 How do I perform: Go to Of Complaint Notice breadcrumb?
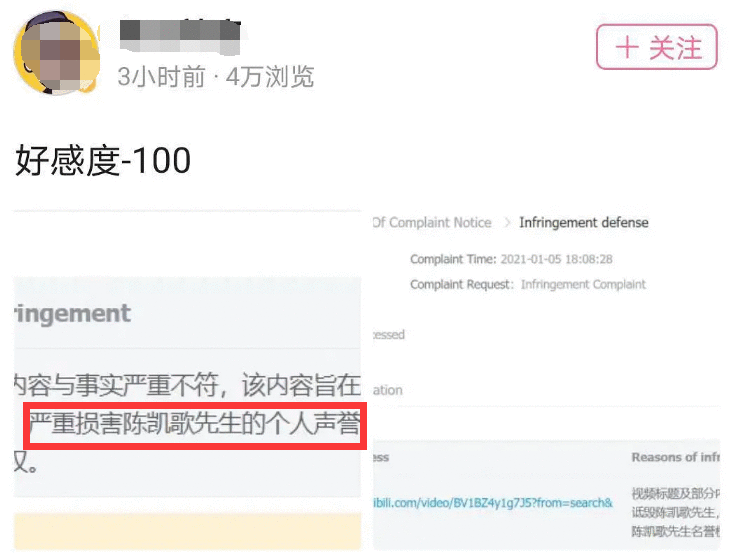tap(432, 222)
